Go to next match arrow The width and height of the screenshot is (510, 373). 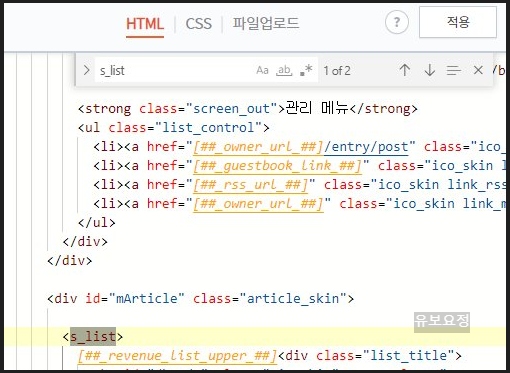click(430, 70)
